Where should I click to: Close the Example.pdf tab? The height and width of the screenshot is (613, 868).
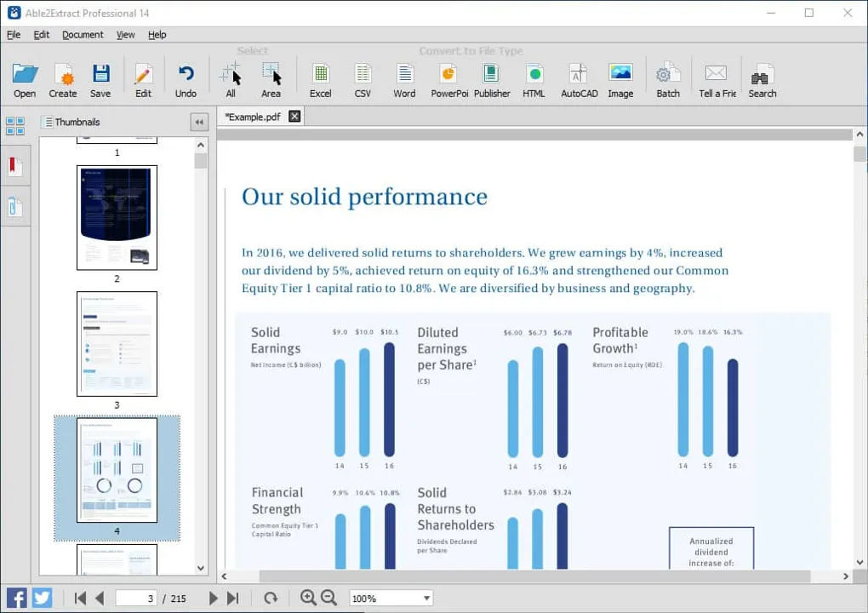[x=294, y=117]
